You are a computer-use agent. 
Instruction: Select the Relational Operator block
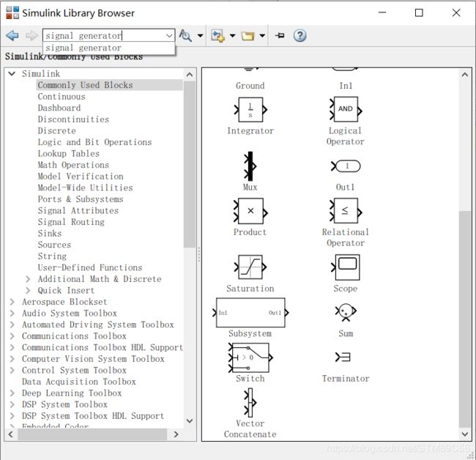tap(346, 211)
